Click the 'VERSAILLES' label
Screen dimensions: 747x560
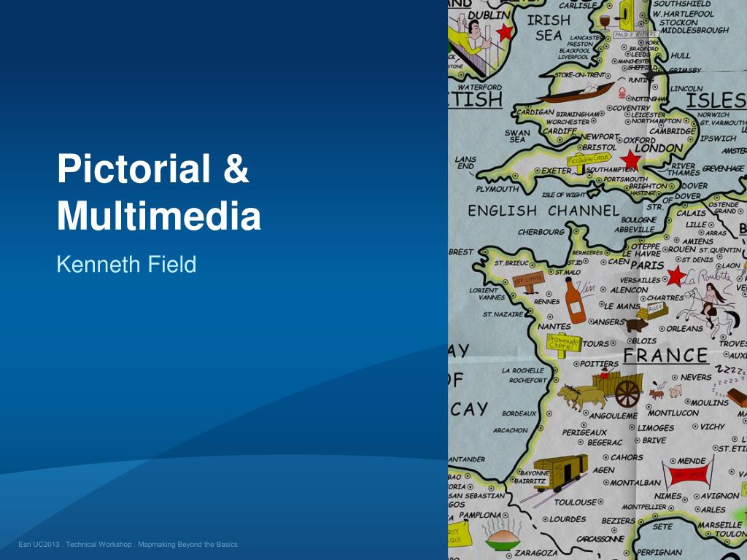click(x=640, y=280)
